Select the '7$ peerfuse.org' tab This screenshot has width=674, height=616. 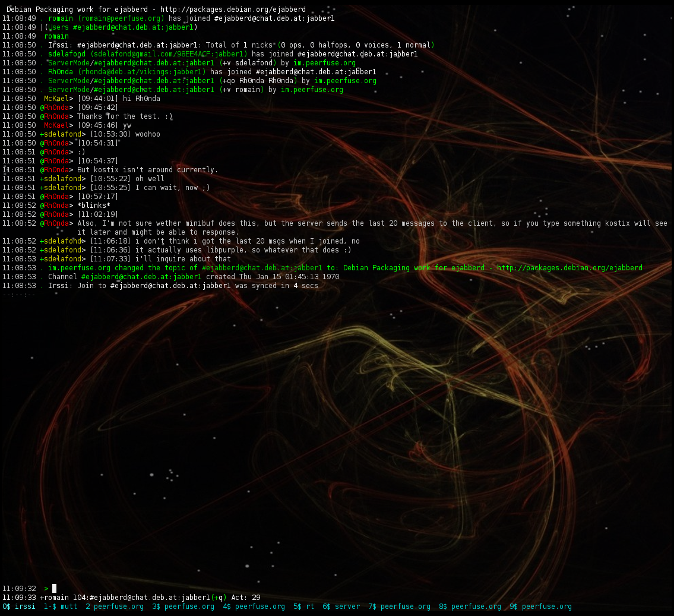click(x=399, y=606)
